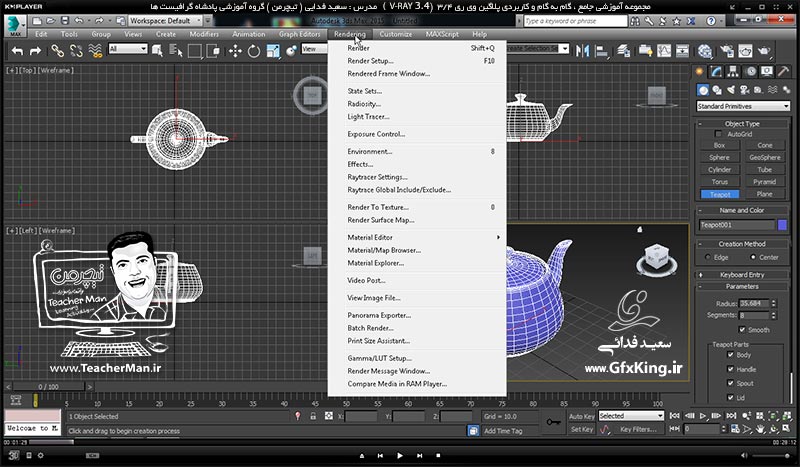Collapse the Name and Color rollout
Image resolution: width=800 pixels, height=467 pixels.
coord(742,210)
